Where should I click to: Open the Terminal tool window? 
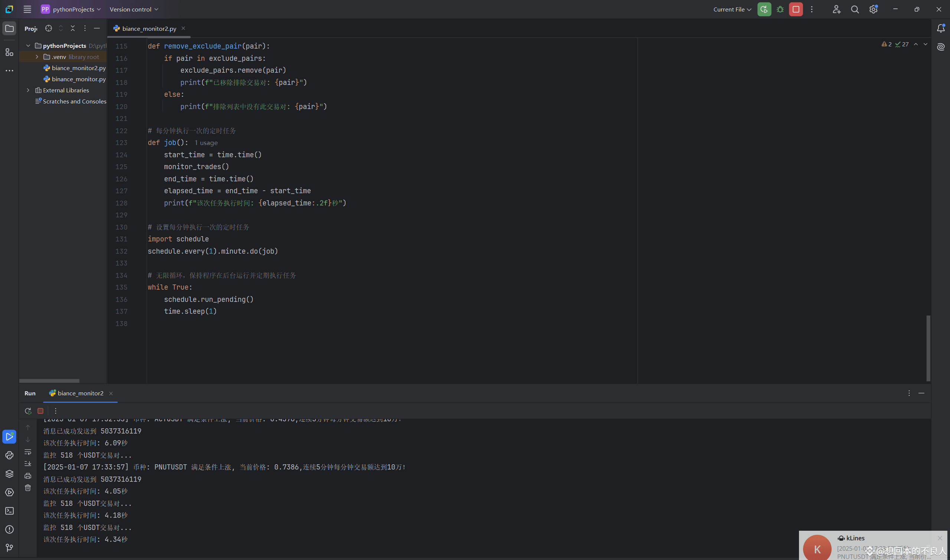pyautogui.click(x=9, y=511)
